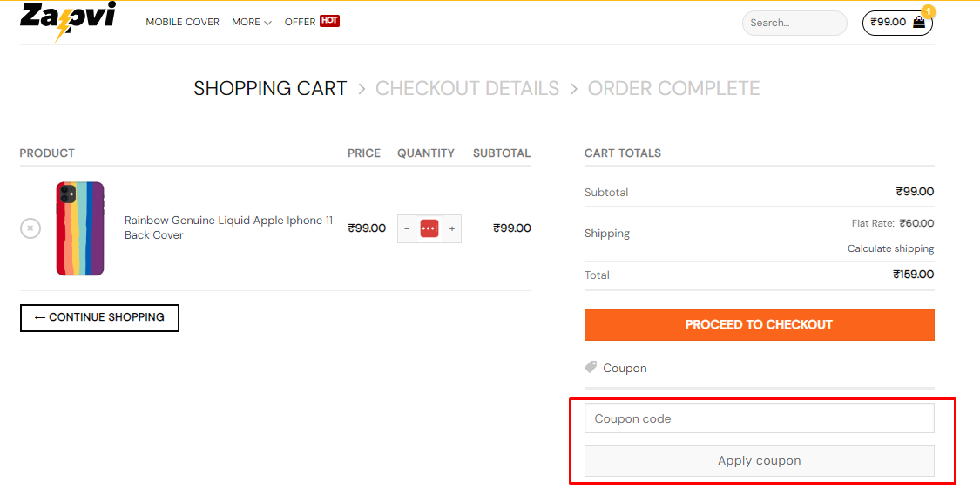Remove Rainbow iPhone cover from cart
Viewport: 980px width, 489px height.
point(30,228)
